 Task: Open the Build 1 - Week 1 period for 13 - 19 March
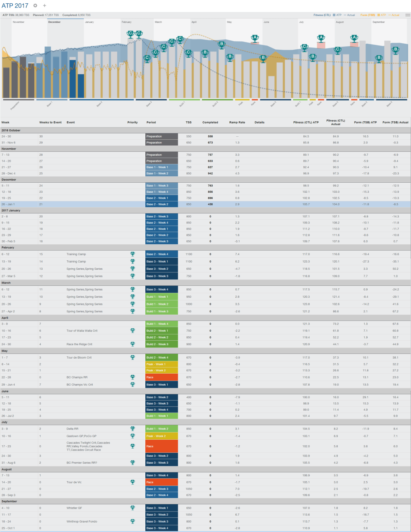161,297
